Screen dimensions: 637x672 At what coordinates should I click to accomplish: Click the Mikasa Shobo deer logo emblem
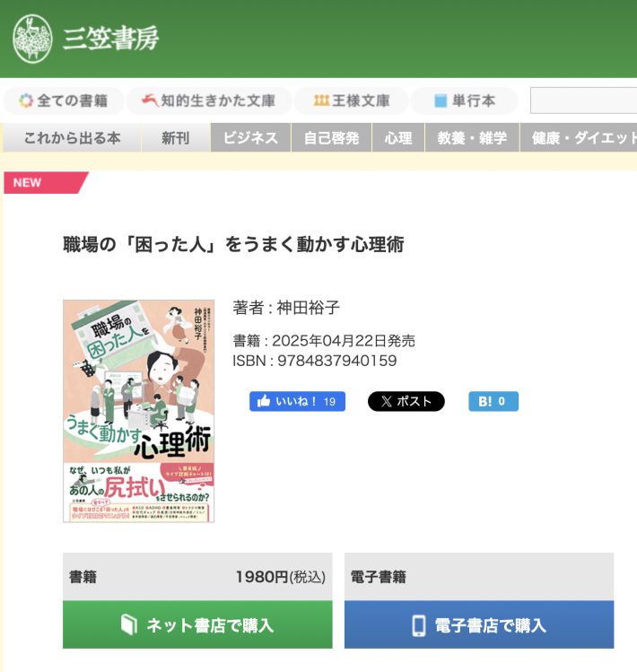[32, 39]
